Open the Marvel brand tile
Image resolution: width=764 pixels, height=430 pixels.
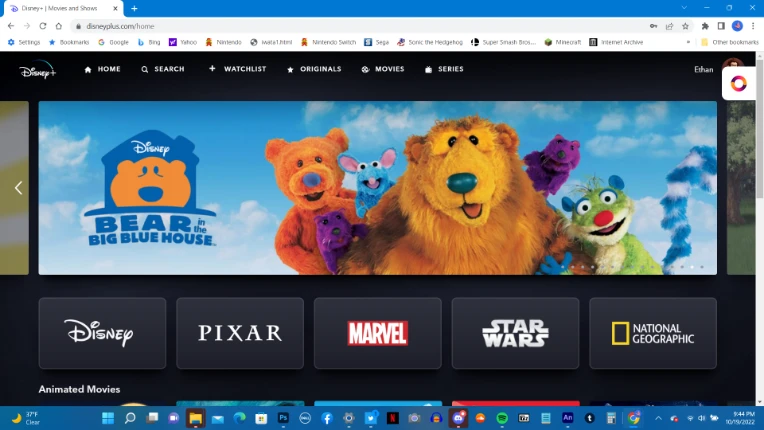coord(378,333)
